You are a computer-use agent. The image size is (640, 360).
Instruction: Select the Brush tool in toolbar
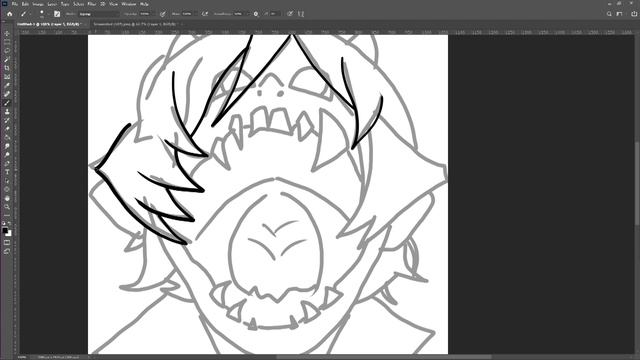[7, 103]
